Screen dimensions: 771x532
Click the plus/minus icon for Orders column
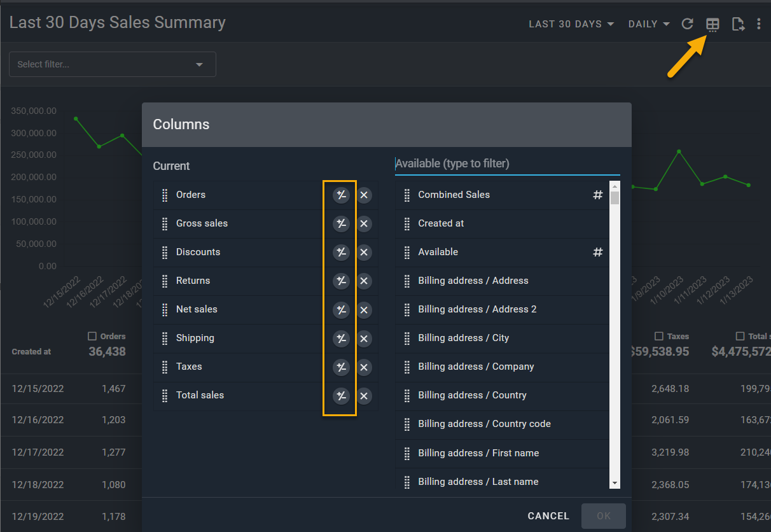[x=342, y=195]
